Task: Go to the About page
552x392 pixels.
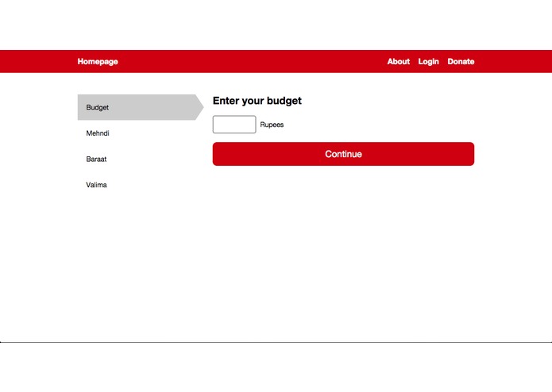Action: coord(398,62)
